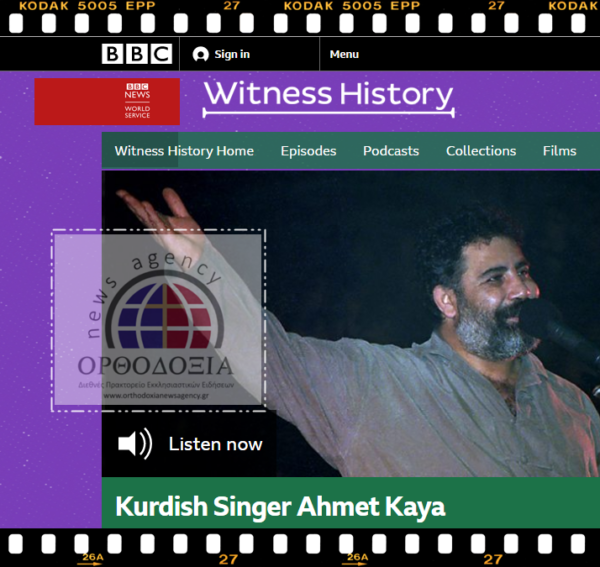The height and width of the screenshot is (567, 600).
Task: Open Kurdish Singer Ahmet Kaya episode title
Action: pos(280,506)
